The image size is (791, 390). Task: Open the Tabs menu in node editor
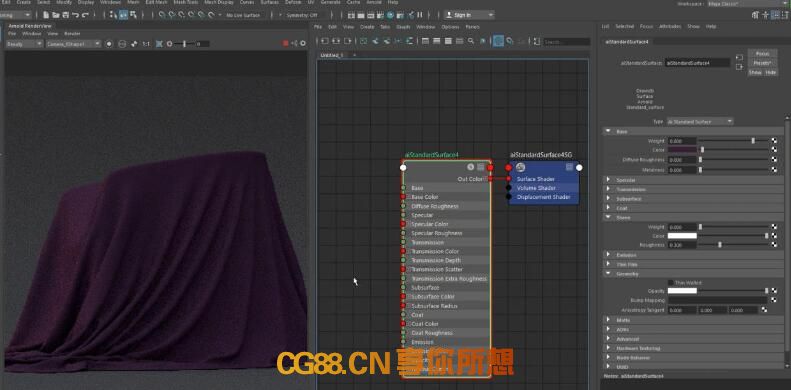tap(385, 27)
